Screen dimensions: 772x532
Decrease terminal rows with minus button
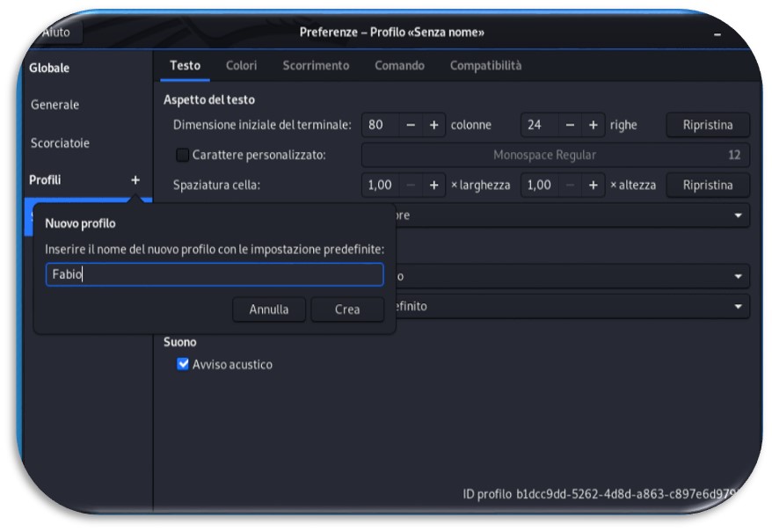[x=570, y=125]
